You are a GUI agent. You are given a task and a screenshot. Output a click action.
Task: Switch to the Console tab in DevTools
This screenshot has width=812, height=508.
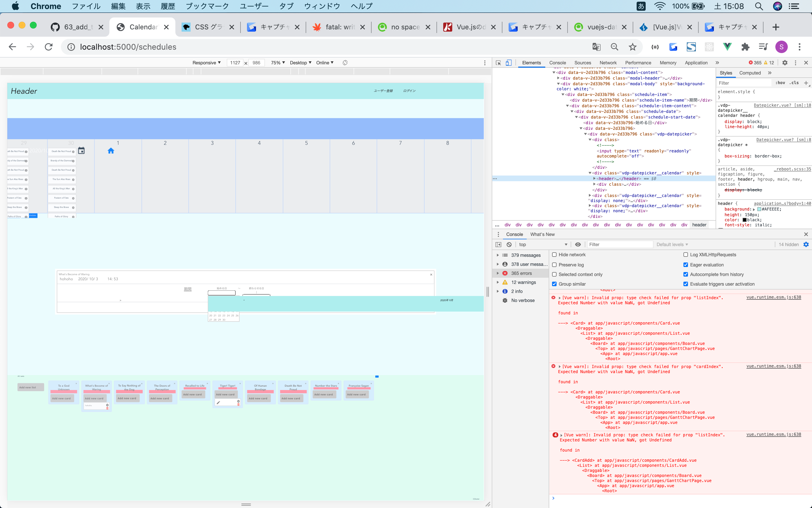pos(557,62)
